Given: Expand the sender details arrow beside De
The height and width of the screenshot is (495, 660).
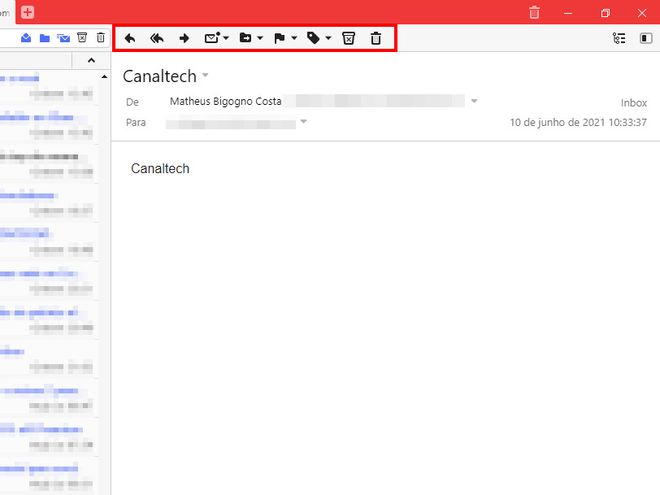Looking at the screenshot, I should [474, 101].
